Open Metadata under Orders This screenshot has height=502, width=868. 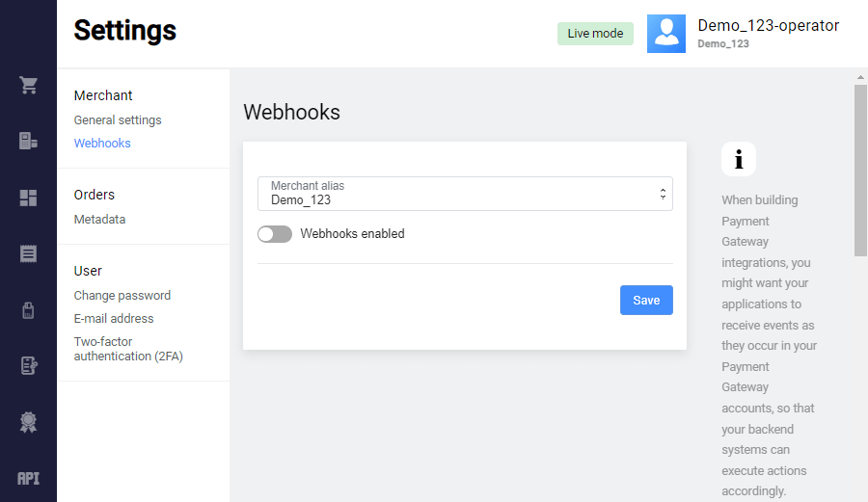[x=99, y=220]
